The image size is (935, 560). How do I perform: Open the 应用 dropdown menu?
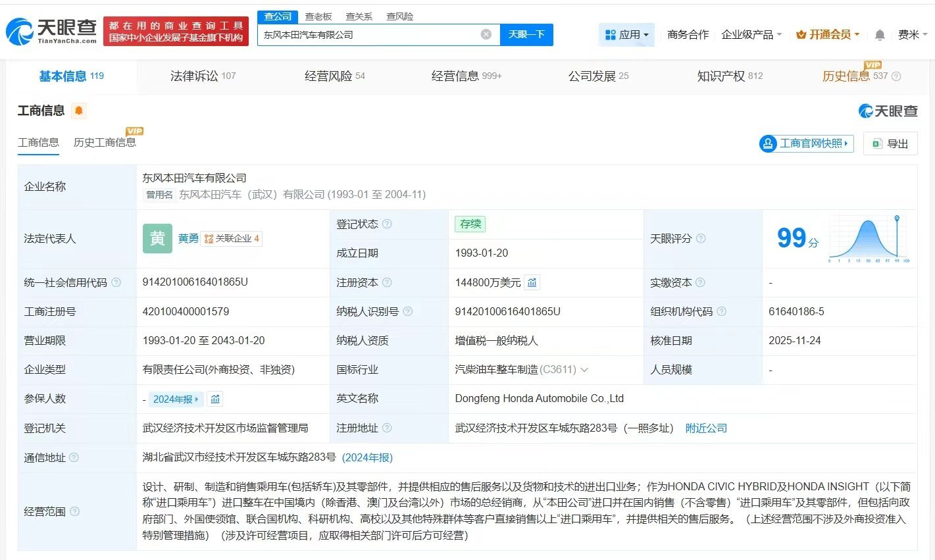(626, 34)
